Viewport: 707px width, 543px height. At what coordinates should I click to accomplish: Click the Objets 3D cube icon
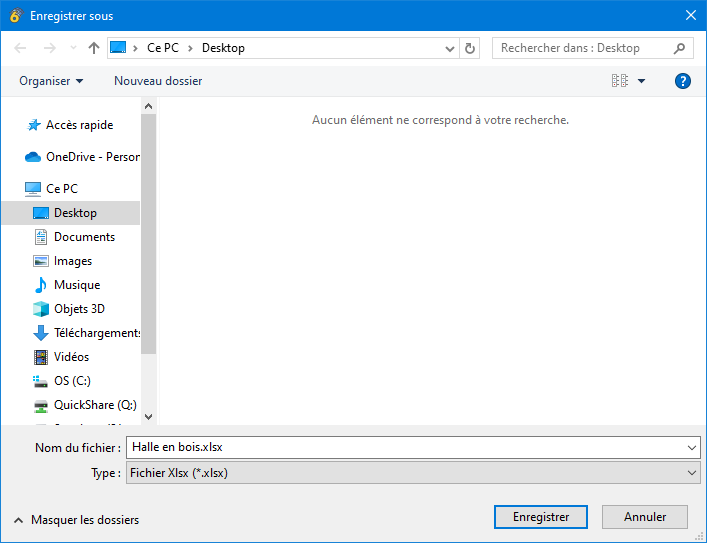pos(41,309)
